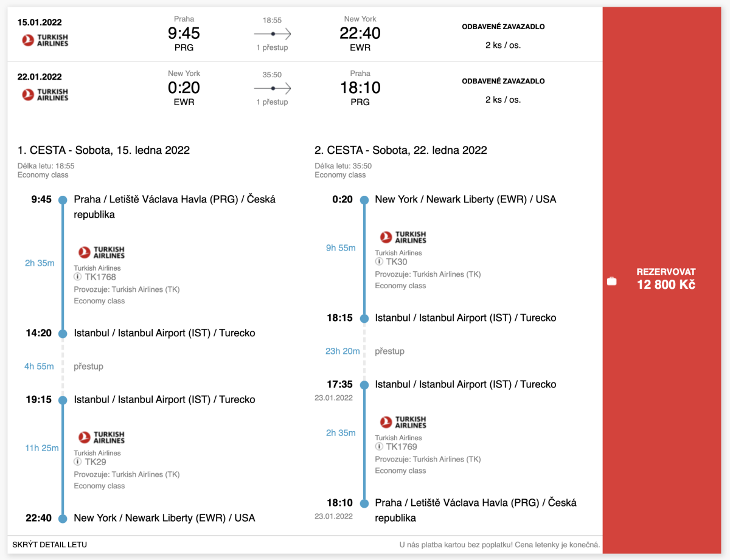Click the 35:50 return stopover arrow
The image size is (730, 560).
click(x=273, y=89)
